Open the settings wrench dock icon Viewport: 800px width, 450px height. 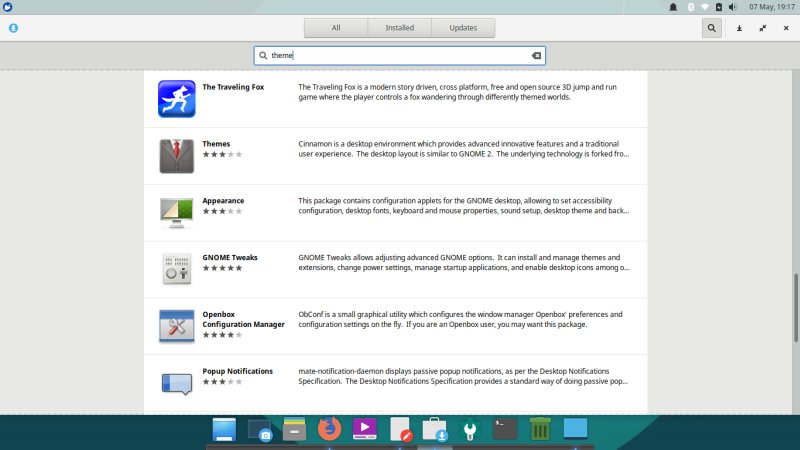point(470,430)
